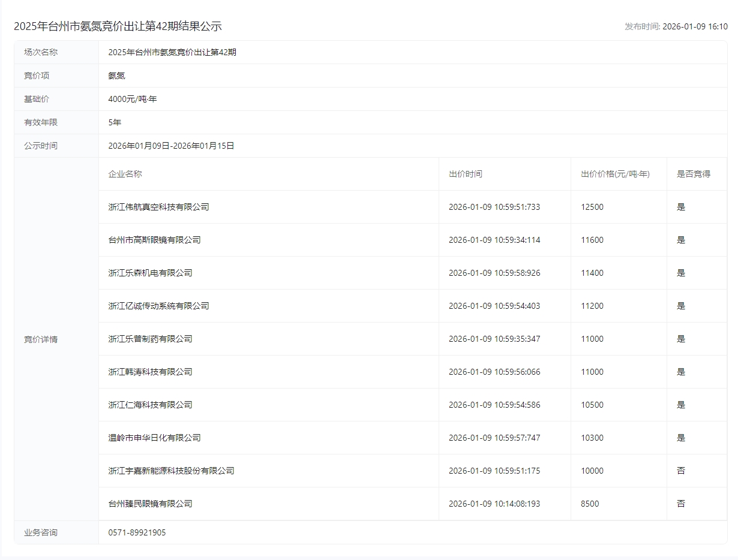Screen dimensions: 738x560
Task: Select 浙江宇嘉新能源科技股份有限公司 row
Action: click(x=171, y=471)
